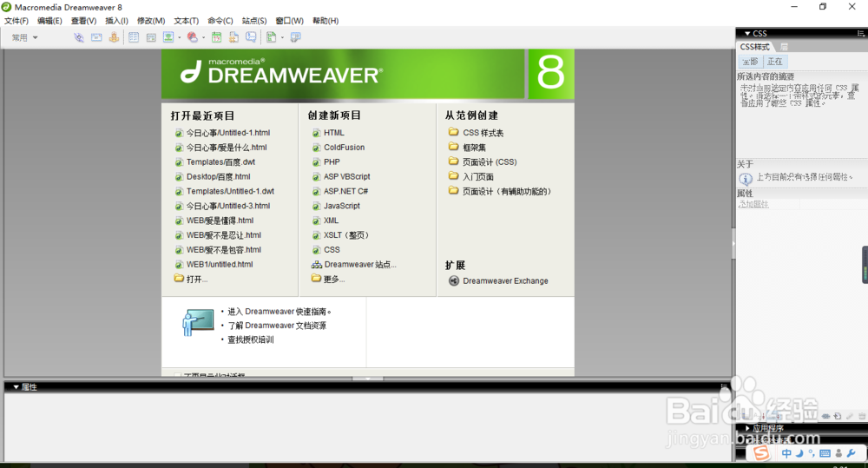Image resolution: width=868 pixels, height=468 pixels.
Task: Open the 帮助(H) menu
Action: pyautogui.click(x=325, y=21)
